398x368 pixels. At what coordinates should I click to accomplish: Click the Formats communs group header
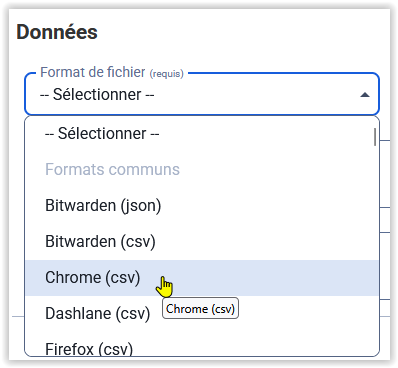112,169
